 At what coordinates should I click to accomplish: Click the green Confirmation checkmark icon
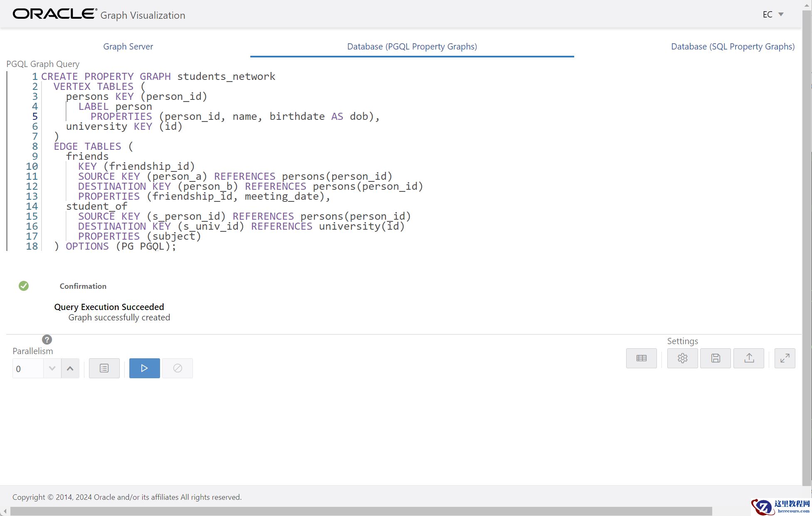tap(24, 286)
